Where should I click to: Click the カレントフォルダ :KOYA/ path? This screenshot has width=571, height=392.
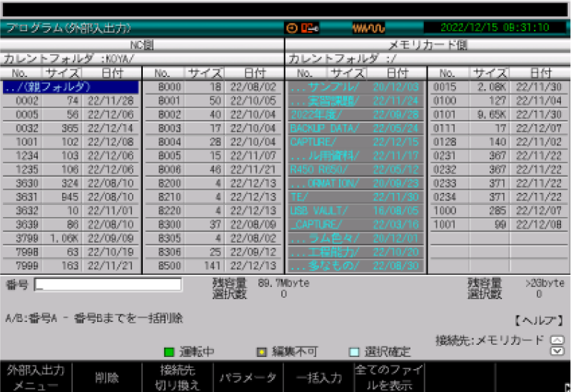click(x=69, y=59)
